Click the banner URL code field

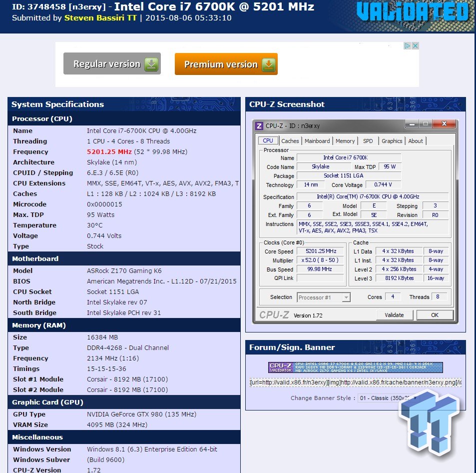click(x=356, y=382)
